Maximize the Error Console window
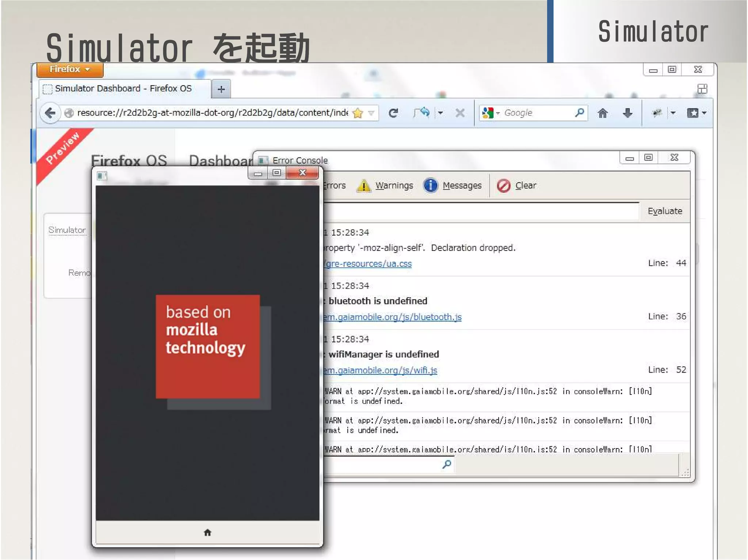The image size is (748, 560). (x=648, y=158)
